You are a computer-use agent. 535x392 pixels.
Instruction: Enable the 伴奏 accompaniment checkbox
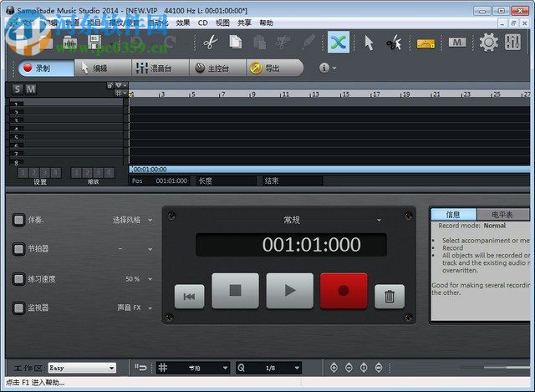pyautogui.click(x=18, y=220)
